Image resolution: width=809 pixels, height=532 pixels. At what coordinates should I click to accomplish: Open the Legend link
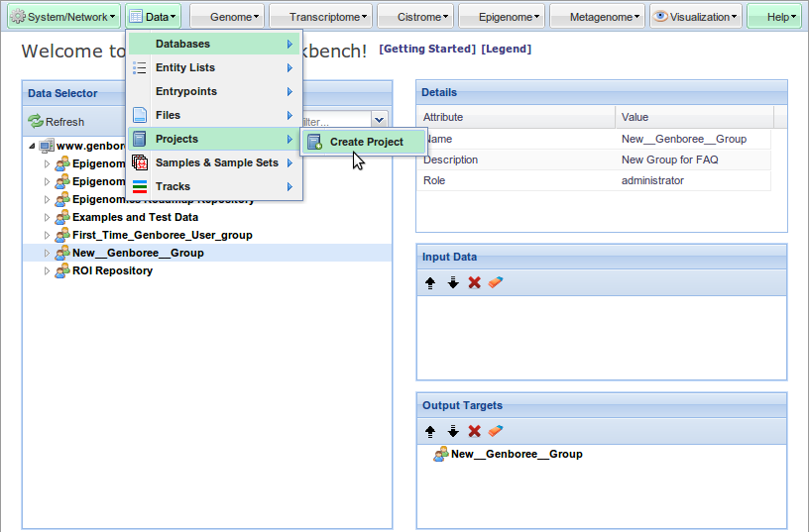click(x=506, y=50)
